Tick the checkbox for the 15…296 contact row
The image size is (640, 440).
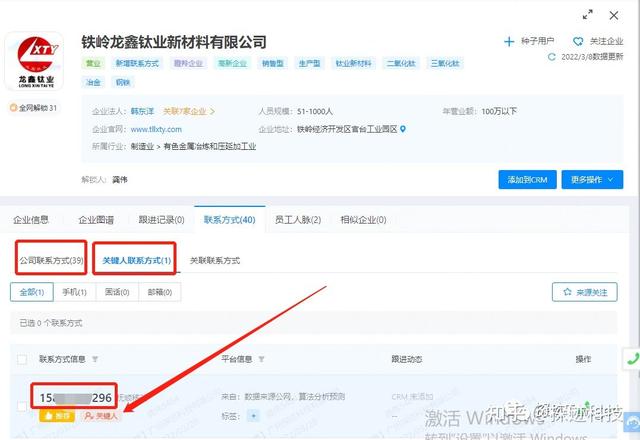click(22, 406)
